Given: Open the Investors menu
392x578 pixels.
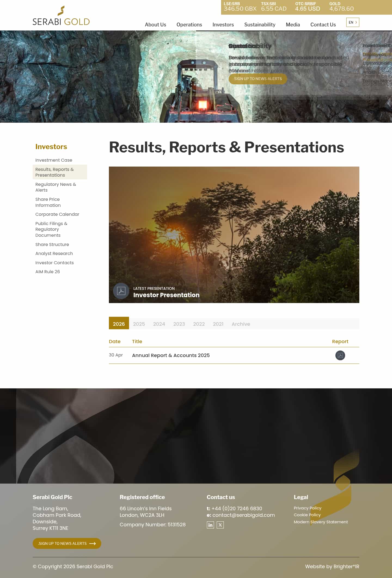Looking at the screenshot, I should [x=223, y=24].
